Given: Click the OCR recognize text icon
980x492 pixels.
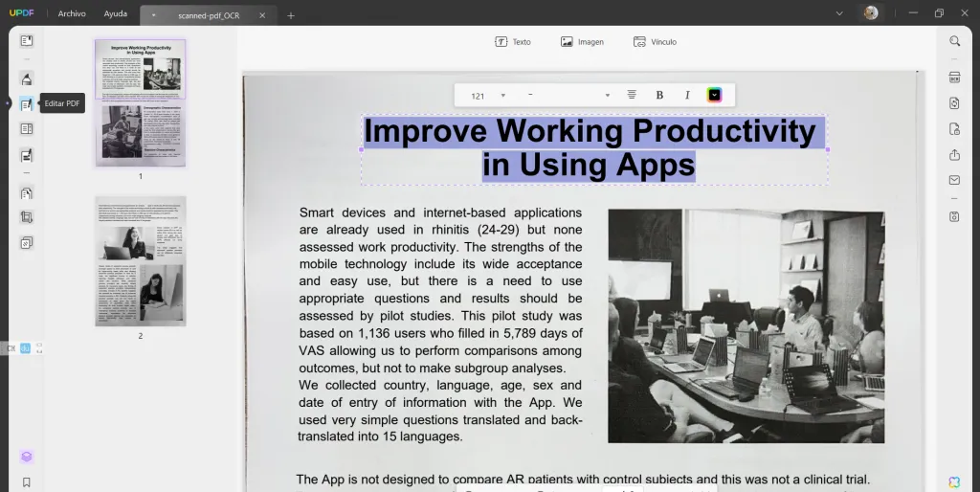Looking at the screenshot, I should pyautogui.click(x=954, y=78).
